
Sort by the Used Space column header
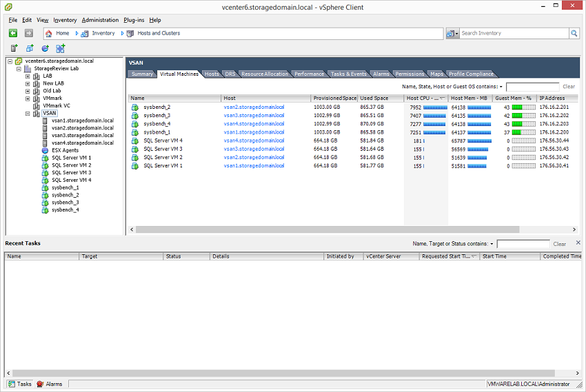click(381, 99)
